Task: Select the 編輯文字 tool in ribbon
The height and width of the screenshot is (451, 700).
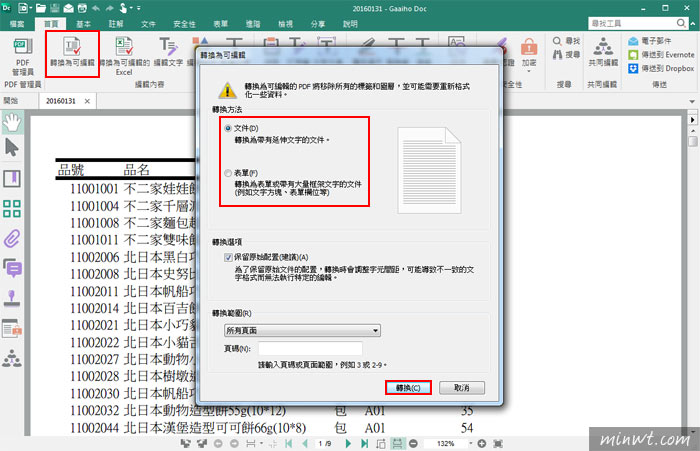Action: [168, 53]
